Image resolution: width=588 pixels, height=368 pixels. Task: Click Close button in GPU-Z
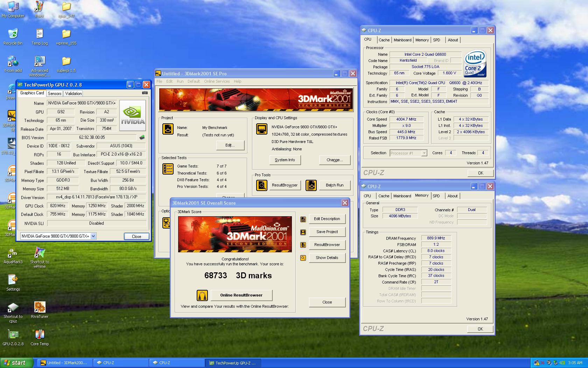136,236
